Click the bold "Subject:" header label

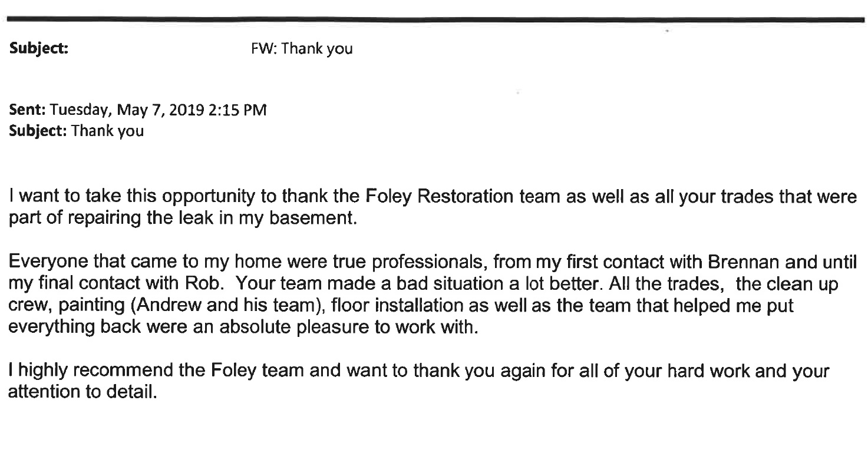[x=39, y=49]
